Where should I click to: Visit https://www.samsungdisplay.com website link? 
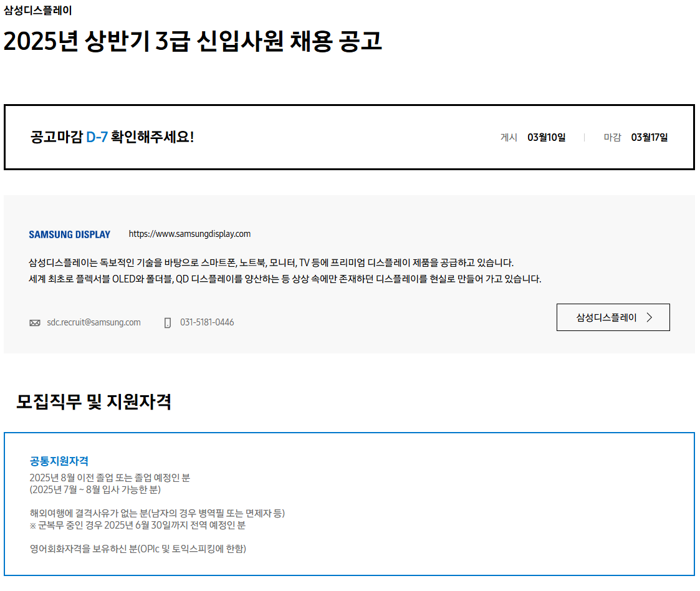(x=189, y=234)
